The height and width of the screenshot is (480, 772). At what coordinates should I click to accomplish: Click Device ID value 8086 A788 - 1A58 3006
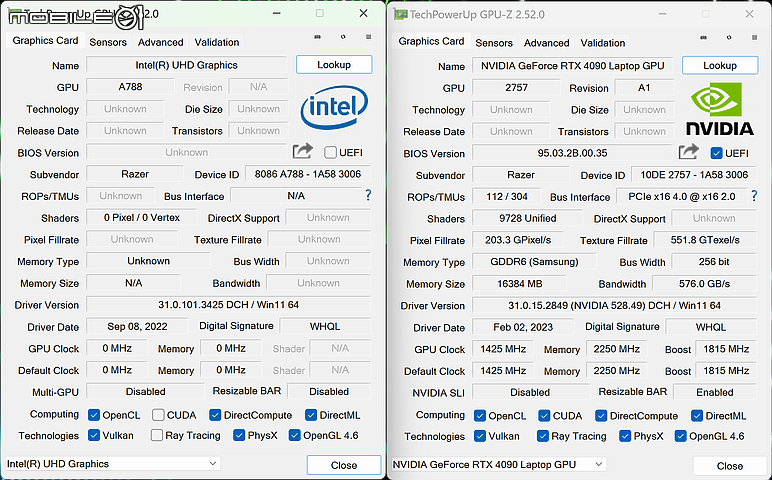[308, 174]
